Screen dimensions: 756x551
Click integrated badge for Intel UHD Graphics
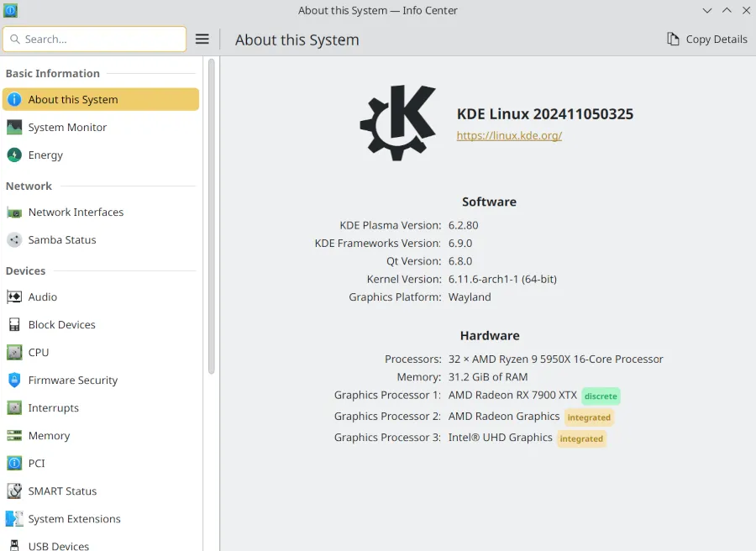[x=581, y=438]
